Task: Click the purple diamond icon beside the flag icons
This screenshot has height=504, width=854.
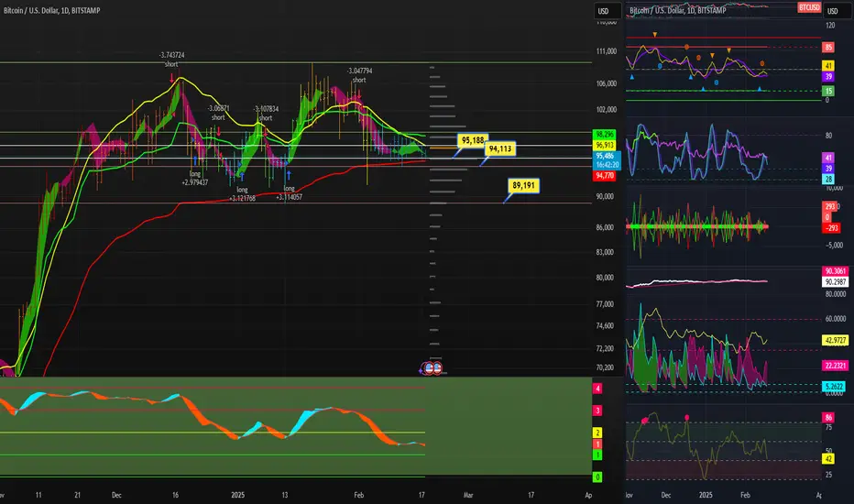Action: click(421, 370)
